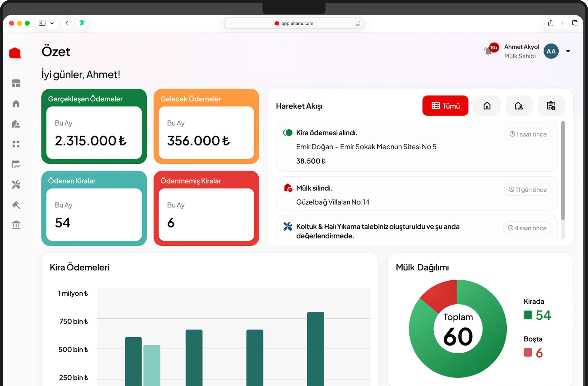Show the Safari tab overview

click(x=575, y=23)
